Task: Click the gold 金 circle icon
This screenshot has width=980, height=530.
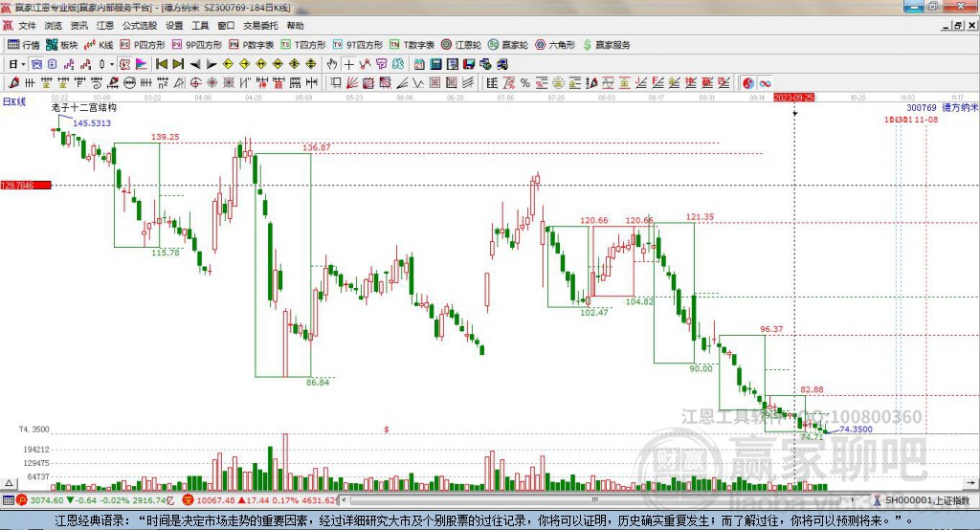Action: [558, 82]
